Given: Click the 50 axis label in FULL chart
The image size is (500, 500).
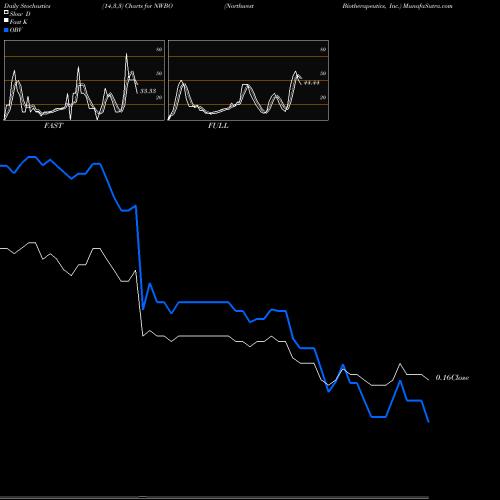Looking at the screenshot, I should (323, 73).
